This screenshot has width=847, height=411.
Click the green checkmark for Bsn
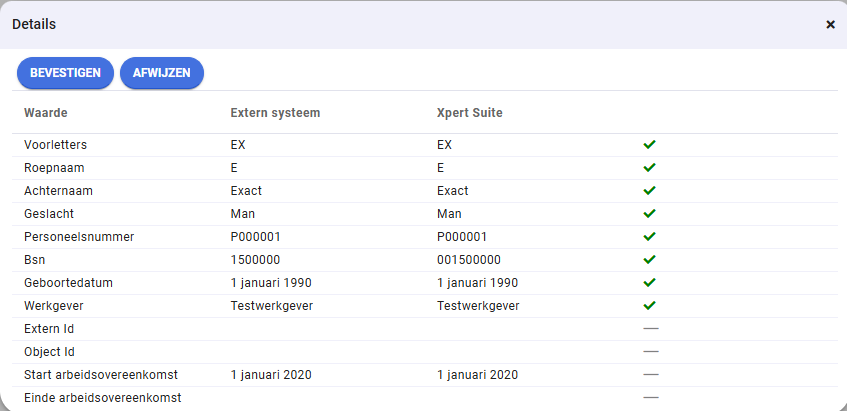pos(649,260)
